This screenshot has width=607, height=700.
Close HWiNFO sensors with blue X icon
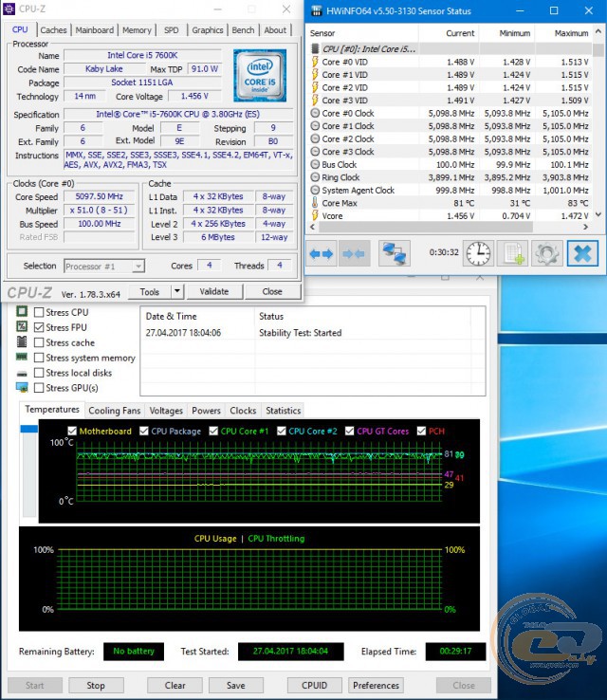582,253
